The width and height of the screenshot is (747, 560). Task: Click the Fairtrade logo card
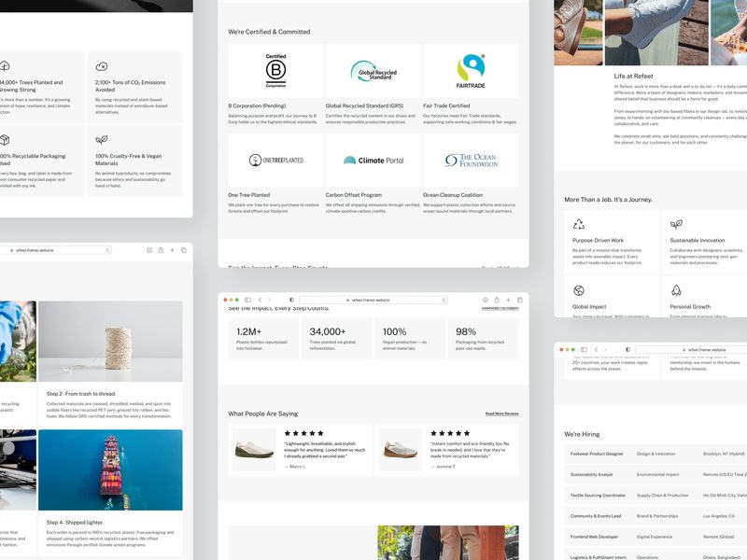pos(471,71)
